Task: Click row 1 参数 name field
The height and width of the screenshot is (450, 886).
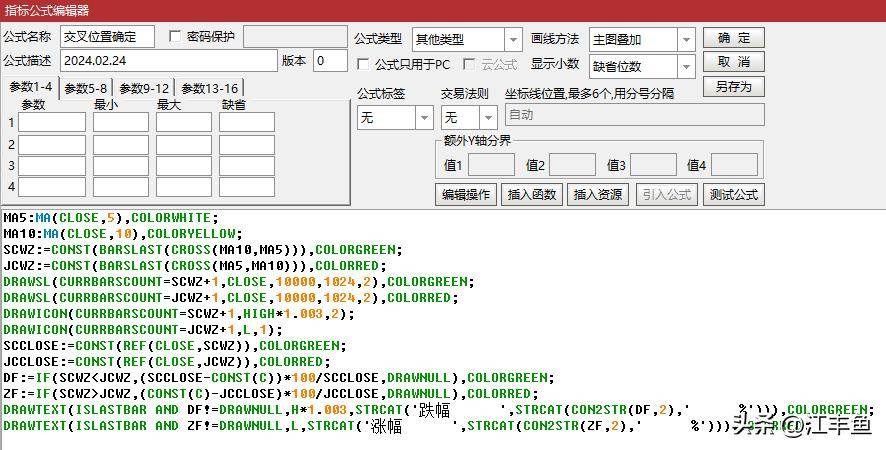Action: pyautogui.click(x=52, y=122)
